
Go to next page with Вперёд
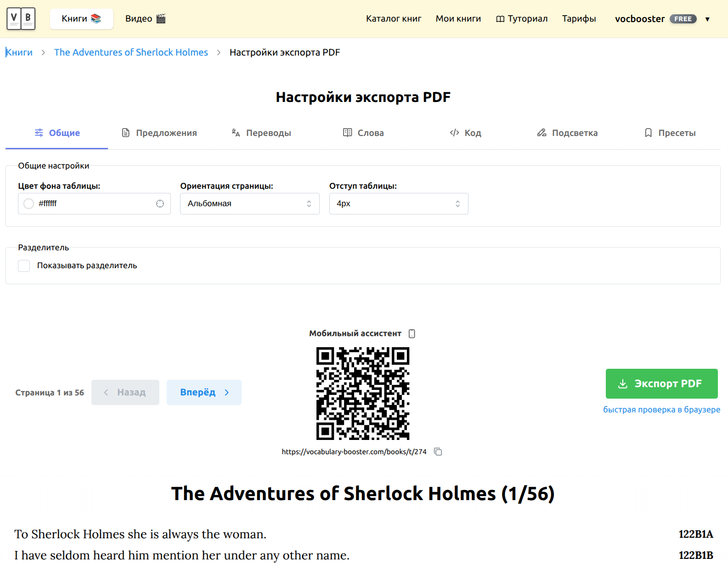coord(204,393)
